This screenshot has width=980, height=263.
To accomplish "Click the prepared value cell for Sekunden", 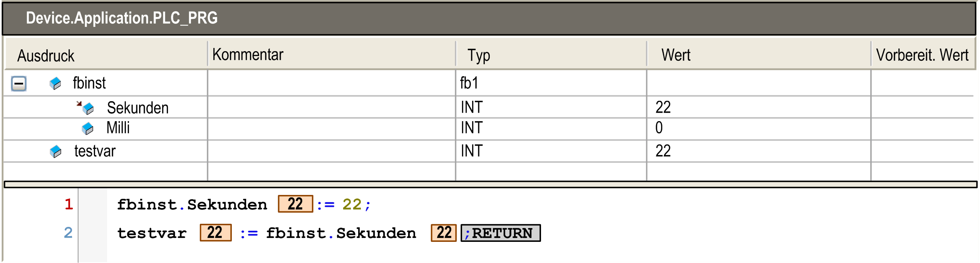I will [922, 107].
